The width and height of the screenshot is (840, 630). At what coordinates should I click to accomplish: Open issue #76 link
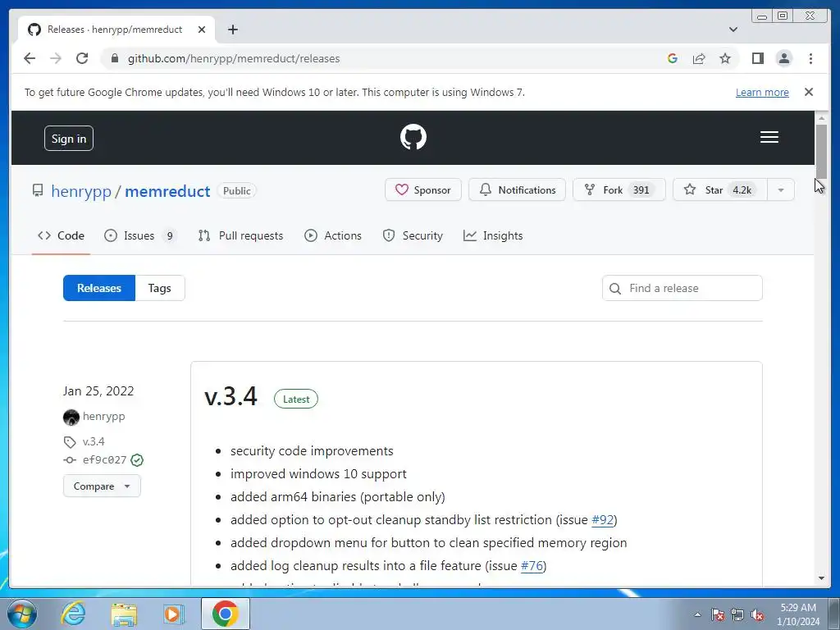(532, 566)
